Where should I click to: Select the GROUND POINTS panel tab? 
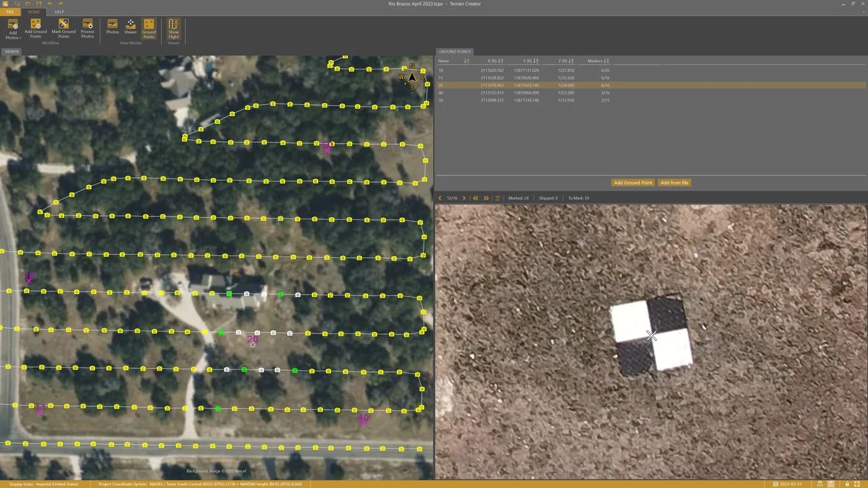(454, 51)
